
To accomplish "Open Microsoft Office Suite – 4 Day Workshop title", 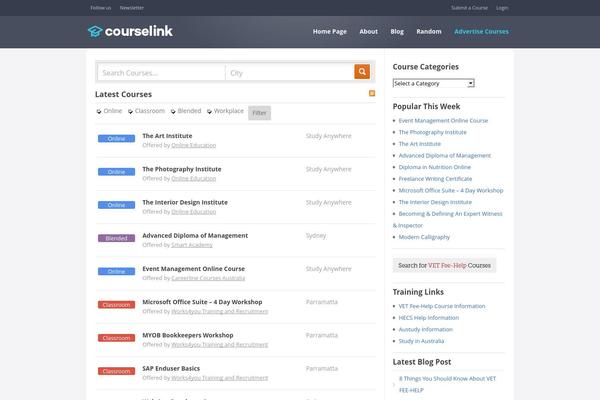I will 202,302.
